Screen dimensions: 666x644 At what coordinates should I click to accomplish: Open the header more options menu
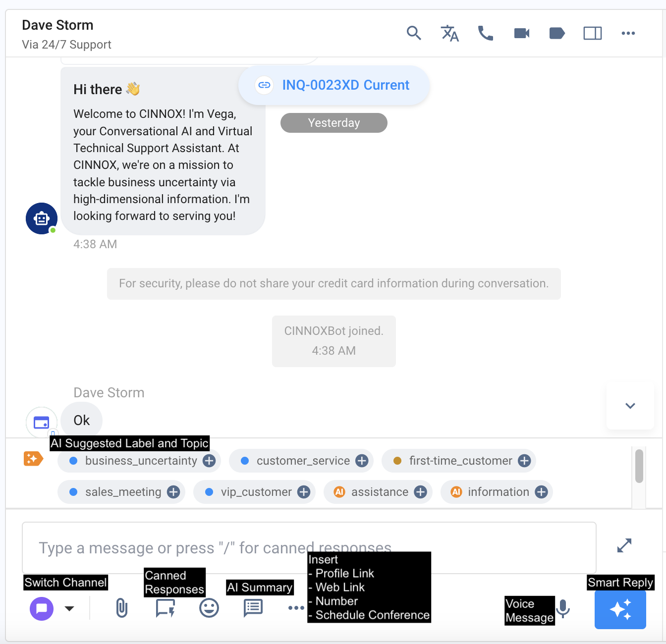628,33
